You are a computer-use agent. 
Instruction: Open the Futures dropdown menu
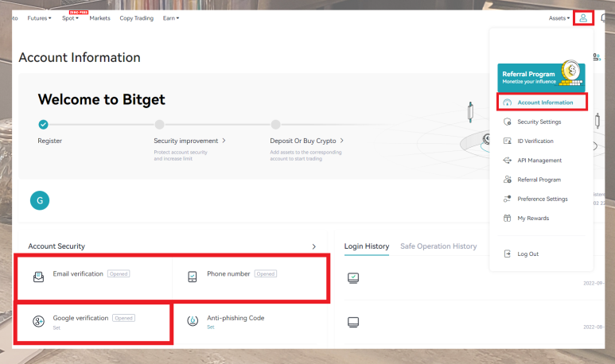point(39,18)
